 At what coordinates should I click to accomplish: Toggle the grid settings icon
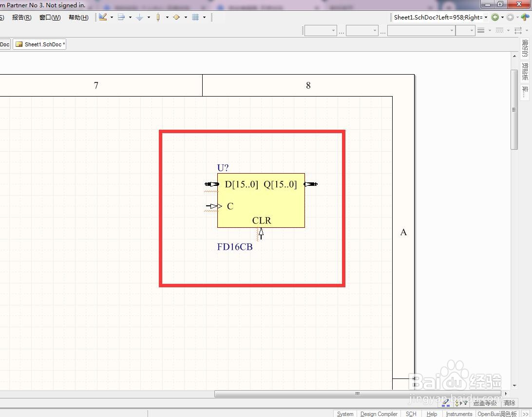tap(195, 17)
